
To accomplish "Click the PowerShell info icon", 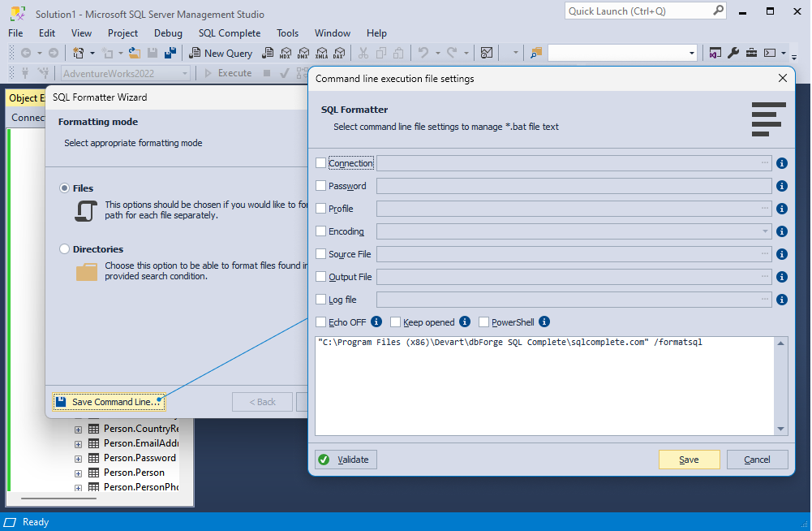I will [x=543, y=322].
